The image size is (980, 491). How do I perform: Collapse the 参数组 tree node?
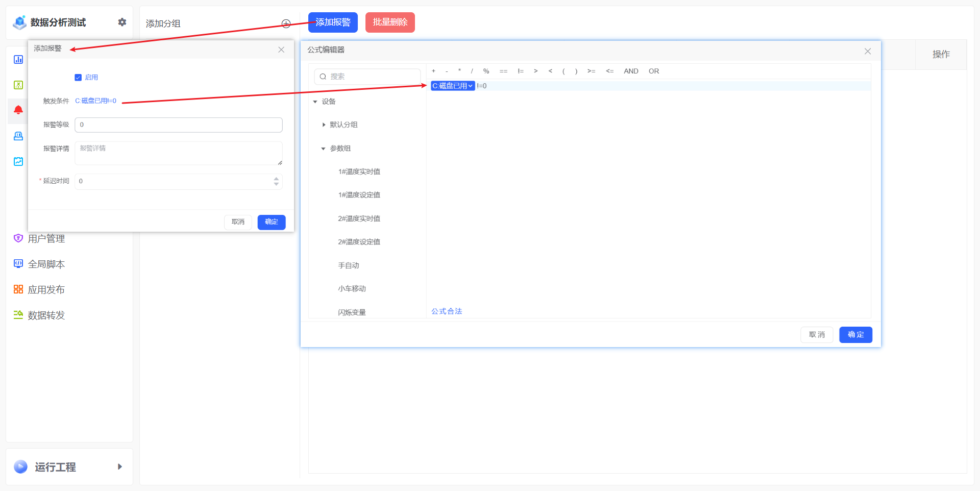(323, 149)
